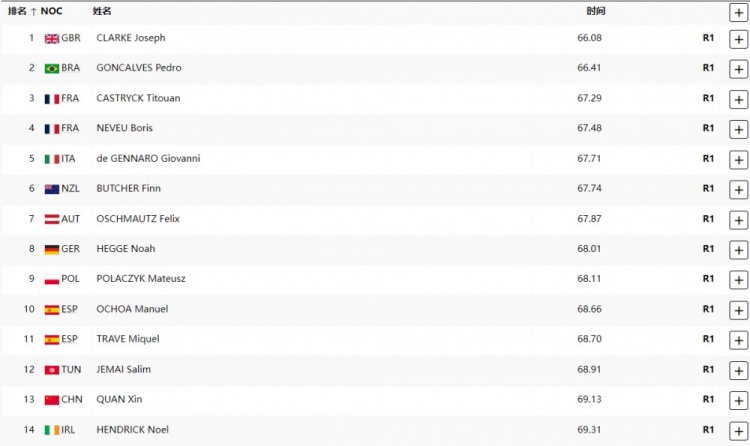Viewport: 750px width, 446px height.
Task: Click the 时间 time column header
Action: pyautogui.click(x=595, y=11)
